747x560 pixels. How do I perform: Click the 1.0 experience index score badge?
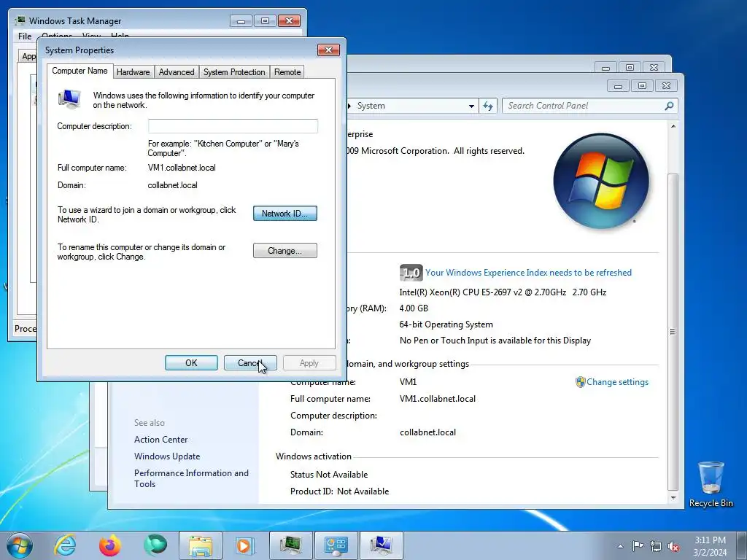tap(411, 273)
